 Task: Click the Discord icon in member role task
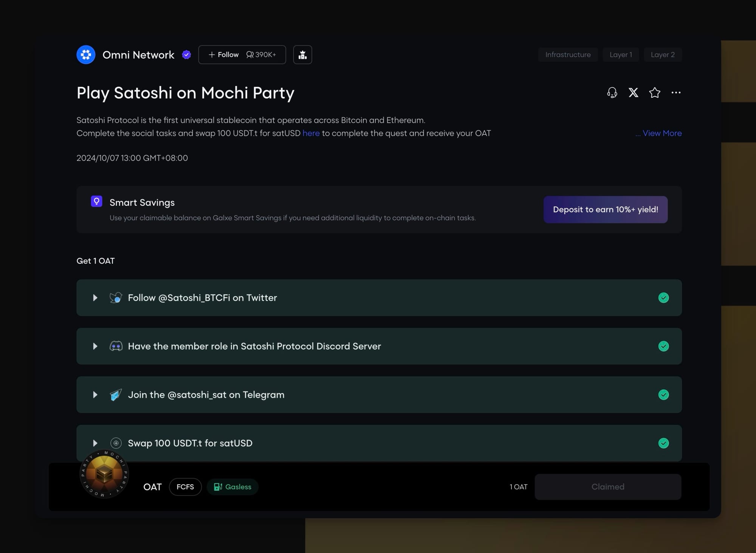tap(116, 346)
